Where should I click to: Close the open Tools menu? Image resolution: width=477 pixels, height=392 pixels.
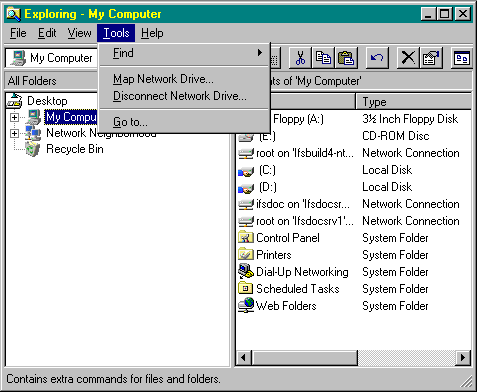coord(116,33)
